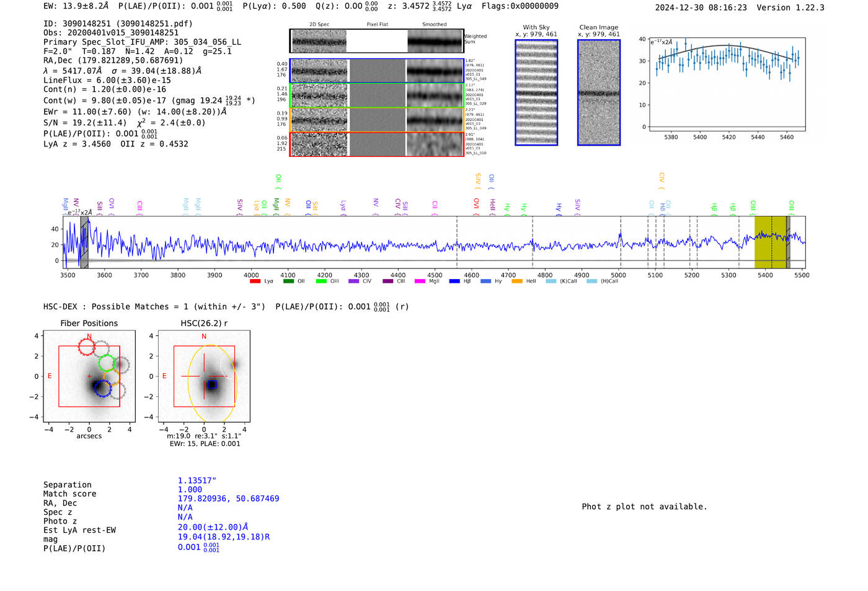Click the green fiber circle in Fiber Positions
The height and width of the screenshot is (591, 868).
tap(107, 363)
